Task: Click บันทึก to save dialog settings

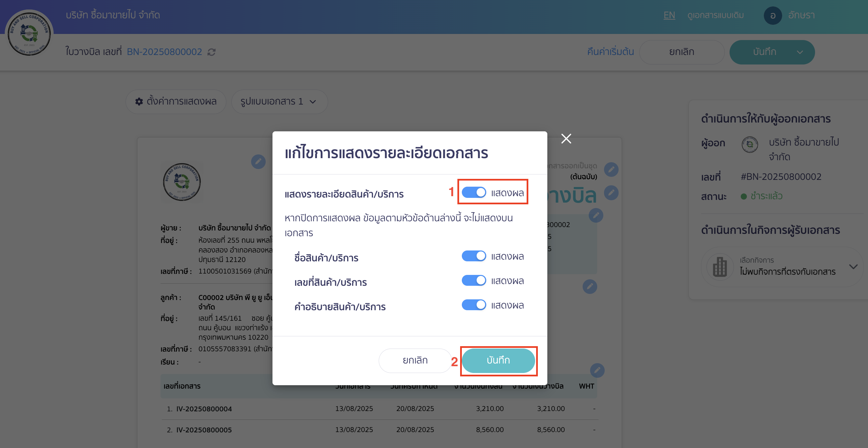Action: click(x=498, y=360)
